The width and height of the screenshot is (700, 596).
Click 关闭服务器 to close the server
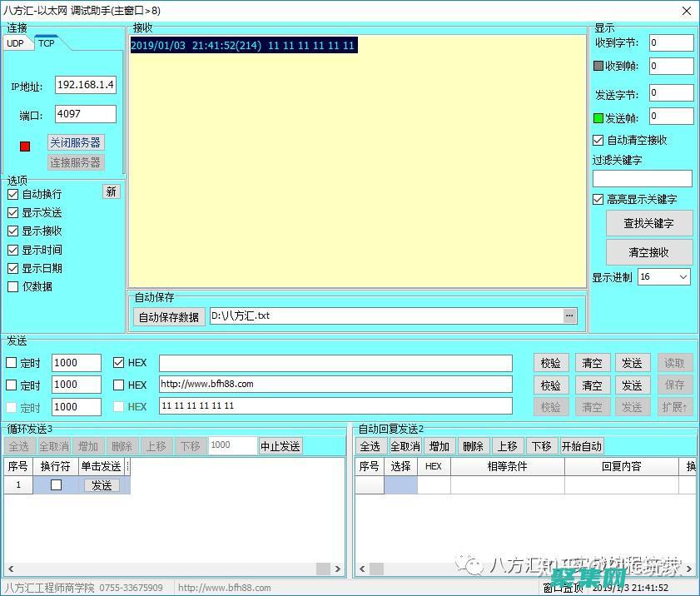coord(76,142)
